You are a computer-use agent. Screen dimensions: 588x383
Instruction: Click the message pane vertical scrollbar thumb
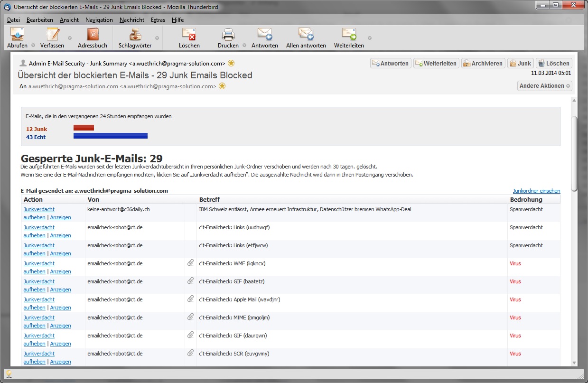tap(574, 153)
